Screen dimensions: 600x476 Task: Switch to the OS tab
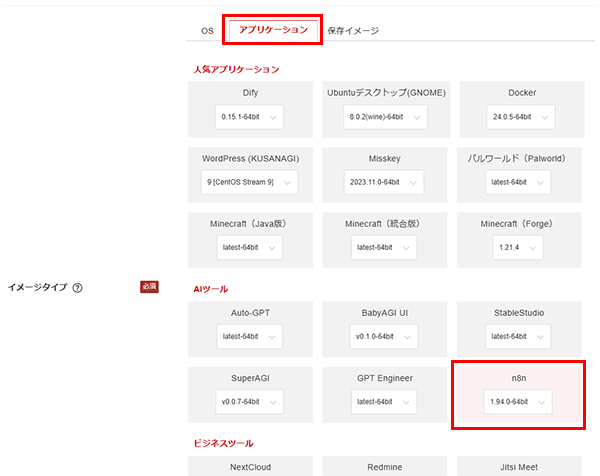(207, 31)
